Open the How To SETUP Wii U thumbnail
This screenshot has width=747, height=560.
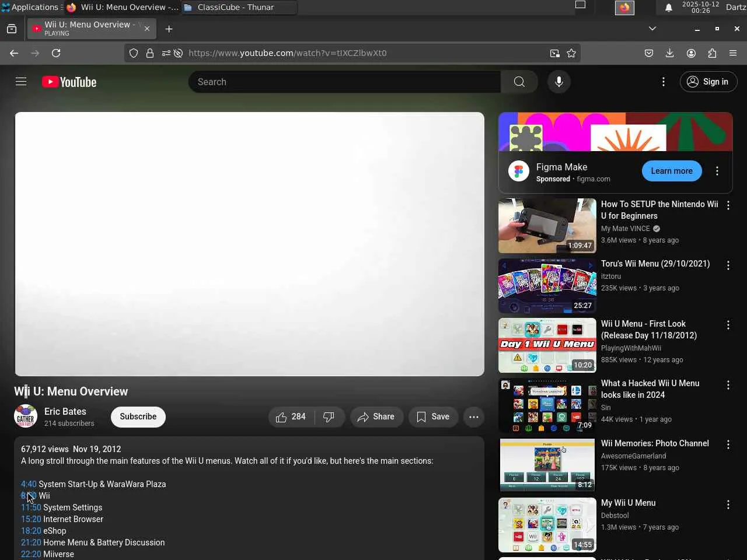coord(547,226)
